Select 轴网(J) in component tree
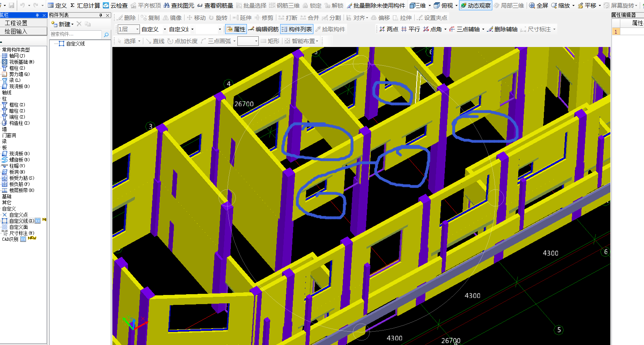644x345 pixels. (x=13, y=56)
